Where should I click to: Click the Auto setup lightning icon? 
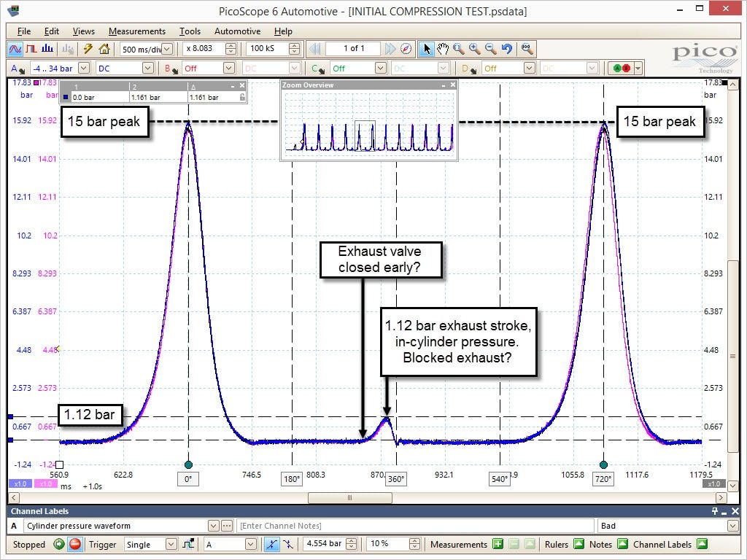coord(88,49)
